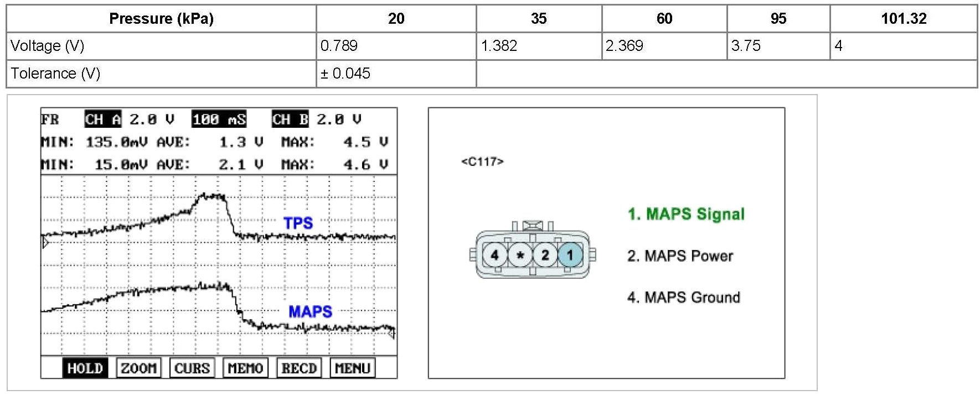Select the CH A channel indicator
The width and height of the screenshot is (980, 395).
[x=103, y=119]
